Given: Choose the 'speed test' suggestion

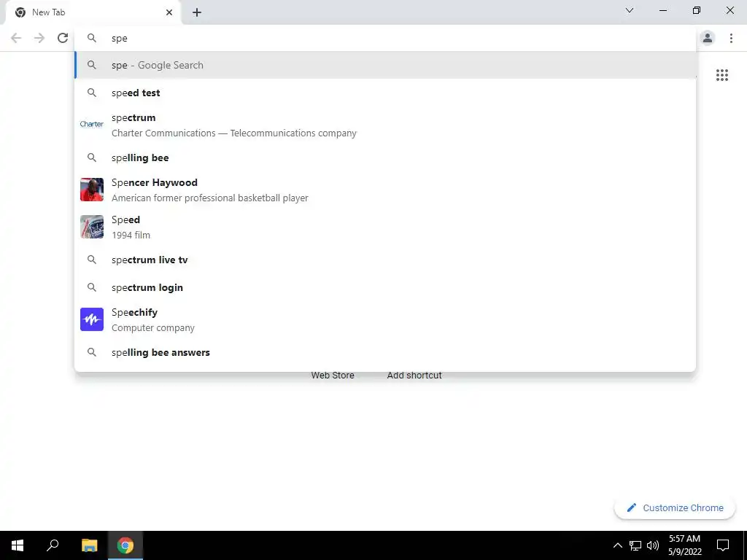Looking at the screenshot, I should pos(385,93).
